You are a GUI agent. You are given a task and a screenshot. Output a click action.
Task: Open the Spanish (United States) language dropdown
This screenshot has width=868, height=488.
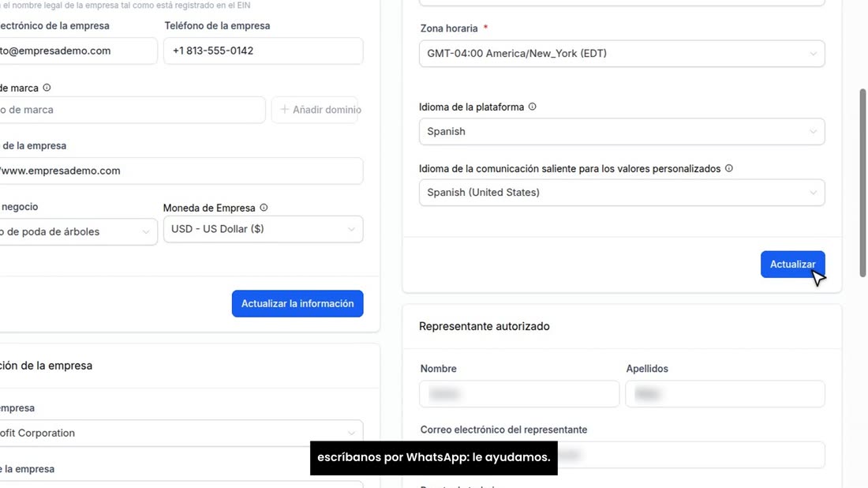tap(622, 192)
